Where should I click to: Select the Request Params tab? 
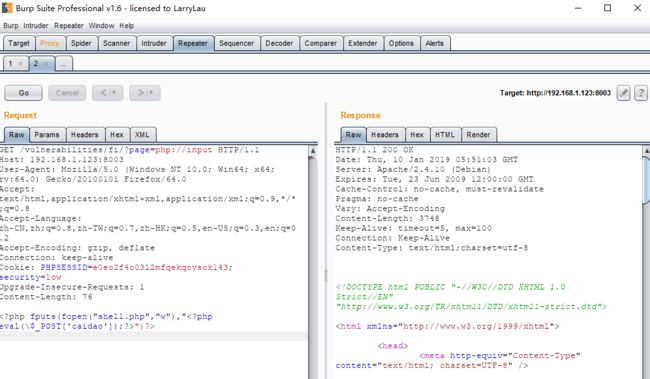[47, 135]
